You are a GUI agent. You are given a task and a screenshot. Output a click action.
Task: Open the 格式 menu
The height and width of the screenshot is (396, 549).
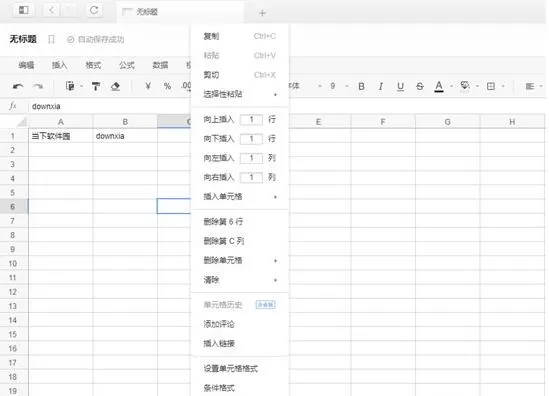[93, 65]
